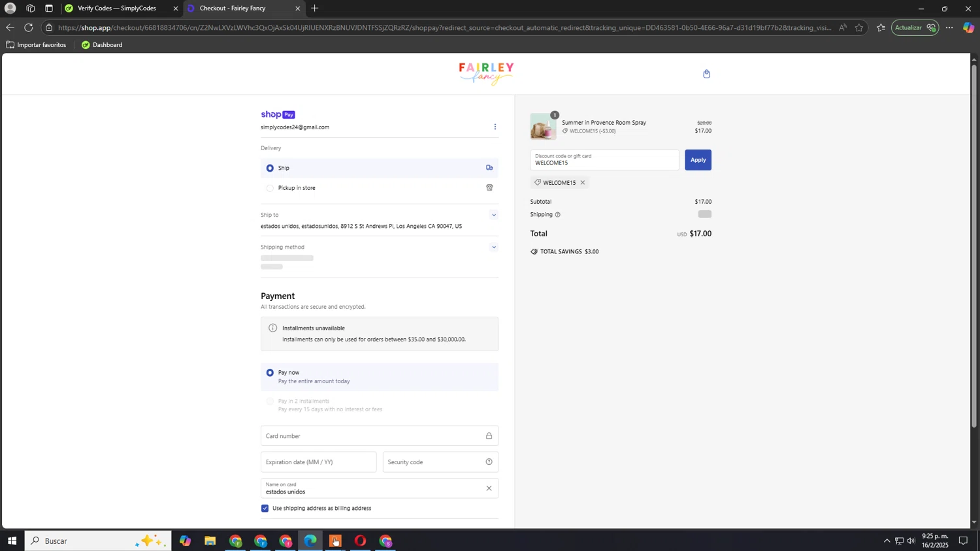Toggle Use shipping address as billing

265,509
